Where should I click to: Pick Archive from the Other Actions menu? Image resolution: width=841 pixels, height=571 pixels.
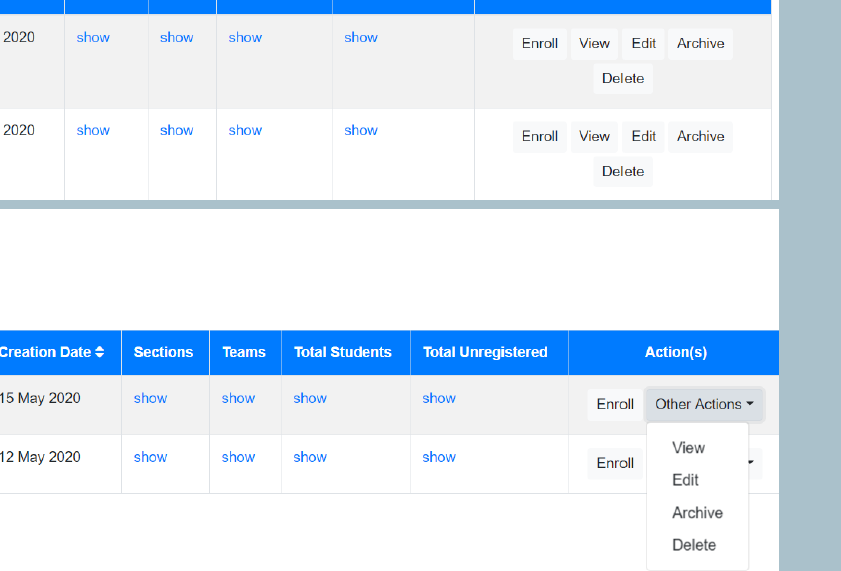[x=697, y=513]
